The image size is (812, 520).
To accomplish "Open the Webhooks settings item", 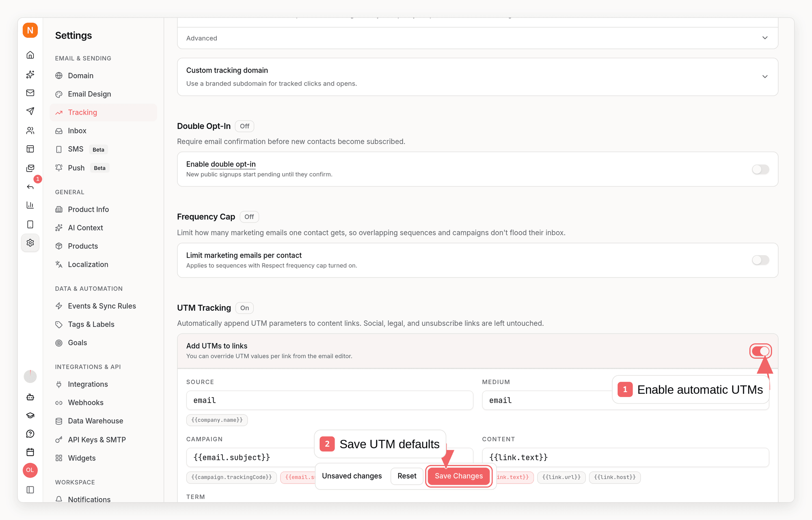I will [x=104, y=403].
